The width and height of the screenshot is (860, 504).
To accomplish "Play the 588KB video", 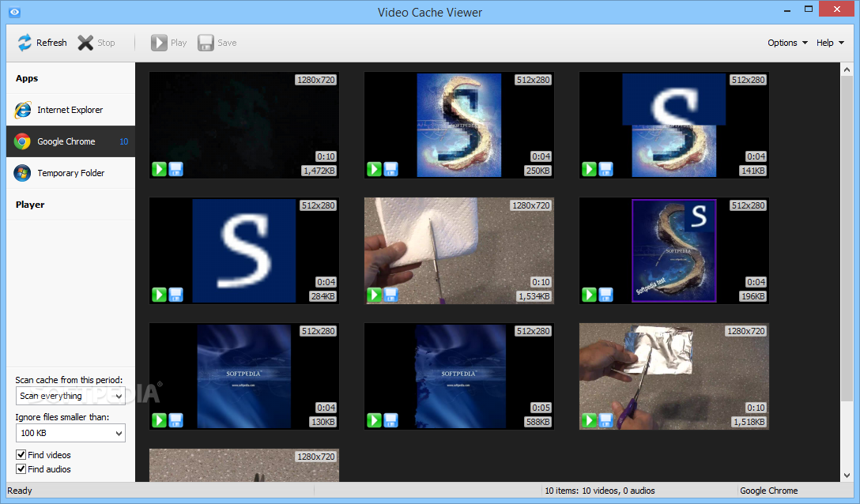I will click(374, 420).
